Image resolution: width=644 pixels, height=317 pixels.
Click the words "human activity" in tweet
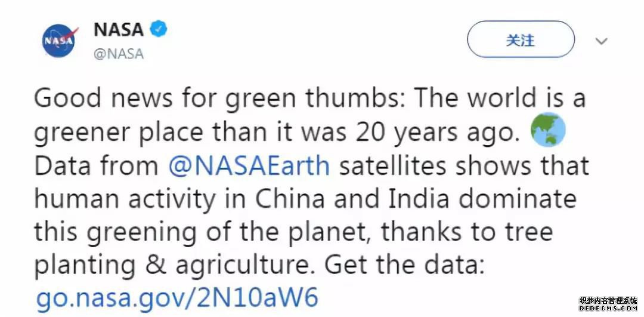[x=125, y=199]
